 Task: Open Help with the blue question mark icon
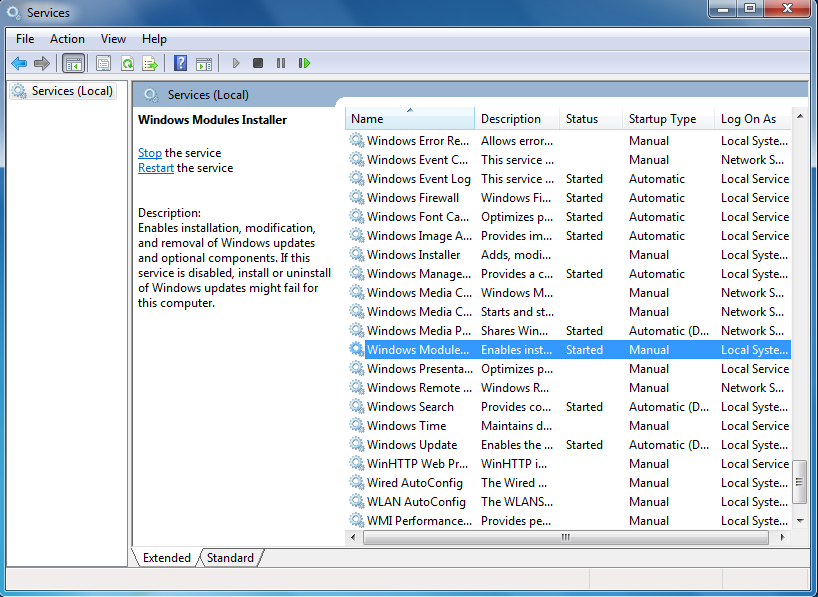180,63
